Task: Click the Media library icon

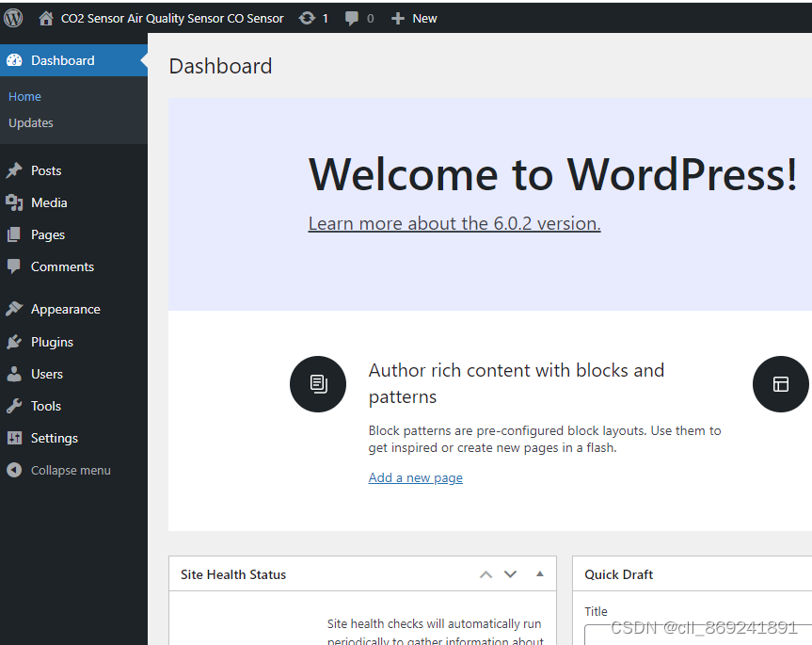Action: [14, 202]
